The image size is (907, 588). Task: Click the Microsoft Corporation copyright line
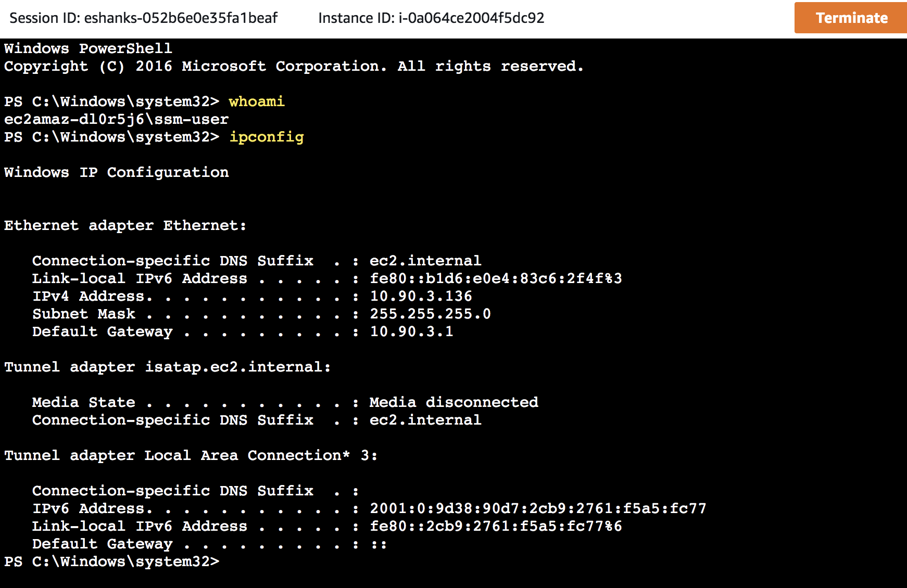[x=294, y=66]
